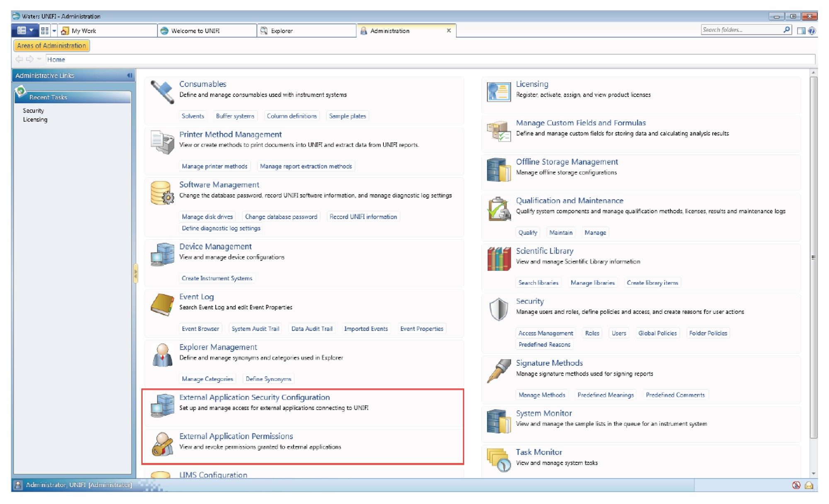The width and height of the screenshot is (829, 504).
Task: Click the Manage Custom Fields and Formulas icon
Action: tap(499, 131)
